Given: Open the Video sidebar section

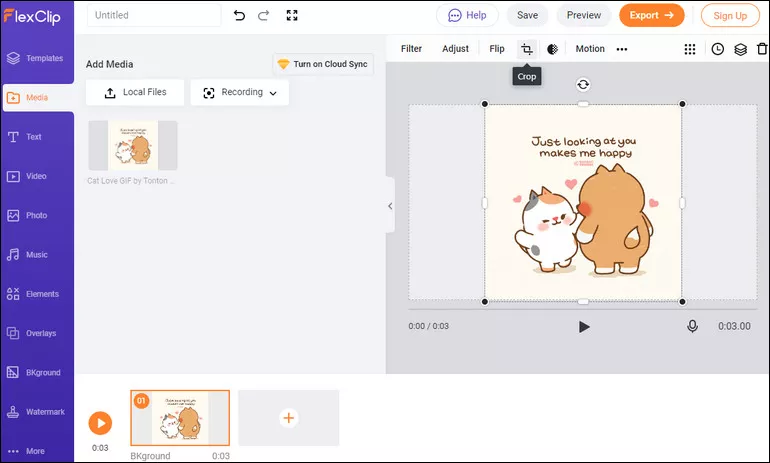Looking at the screenshot, I should pyautogui.click(x=27, y=176).
